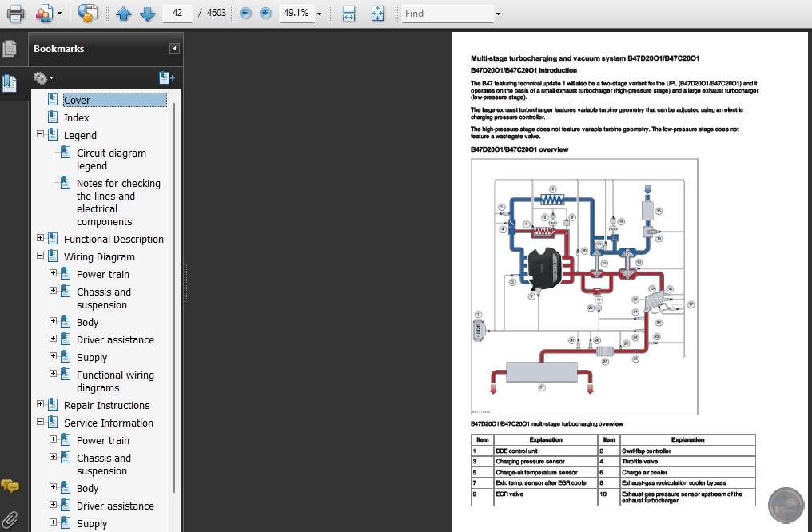Select the Repair Instructions bookmark label
Image resolution: width=812 pixels, height=532 pixels.
[106, 405]
